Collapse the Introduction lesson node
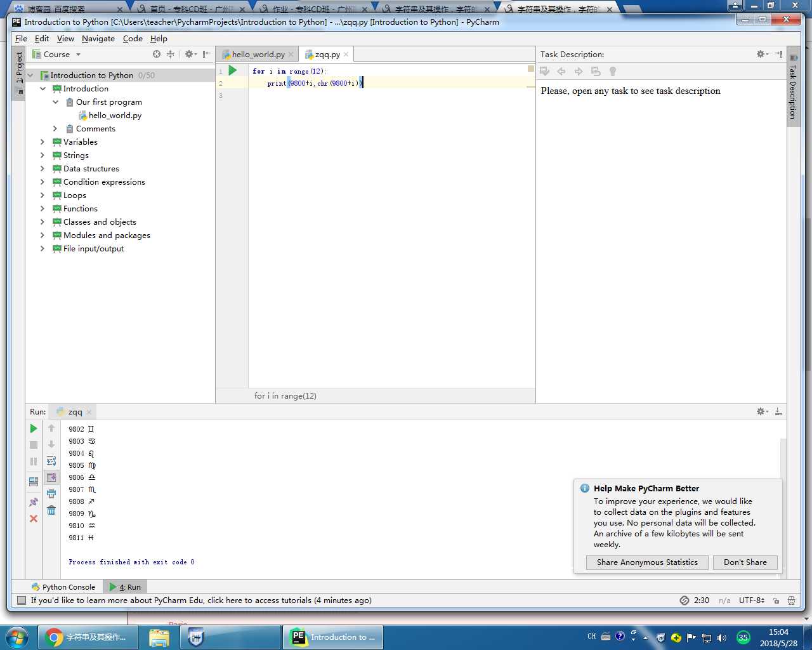Screen dimensions: 812x650 click(43, 88)
